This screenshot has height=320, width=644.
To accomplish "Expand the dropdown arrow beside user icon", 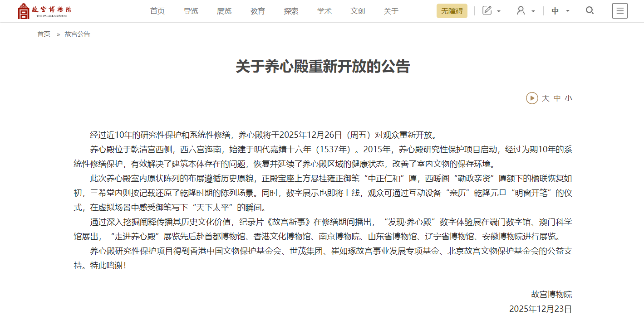I will pyautogui.click(x=533, y=11).
